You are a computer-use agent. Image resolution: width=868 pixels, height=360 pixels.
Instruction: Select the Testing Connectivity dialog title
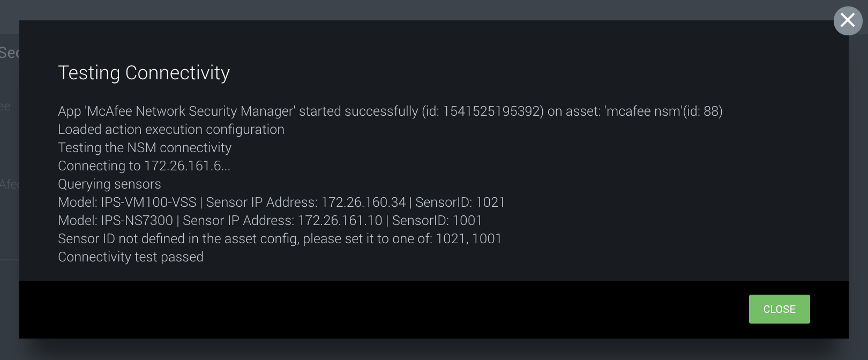pyautogui.click(x=144, y=73)
